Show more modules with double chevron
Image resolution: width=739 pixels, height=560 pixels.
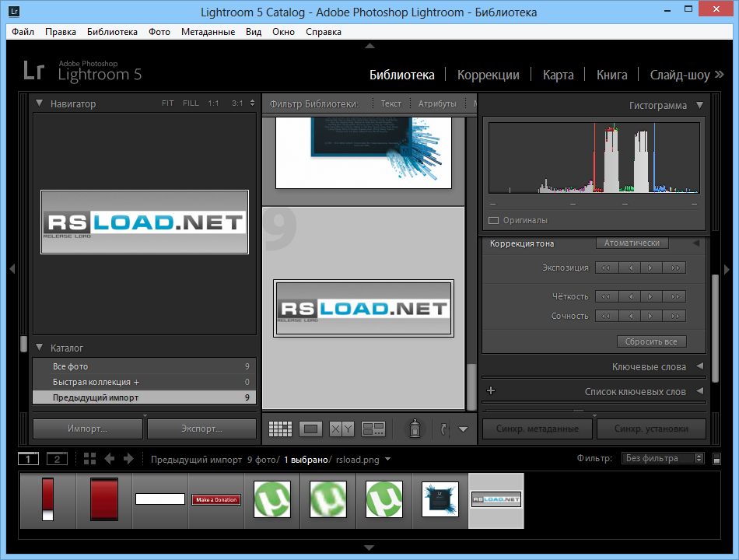(x=720, y=75)
